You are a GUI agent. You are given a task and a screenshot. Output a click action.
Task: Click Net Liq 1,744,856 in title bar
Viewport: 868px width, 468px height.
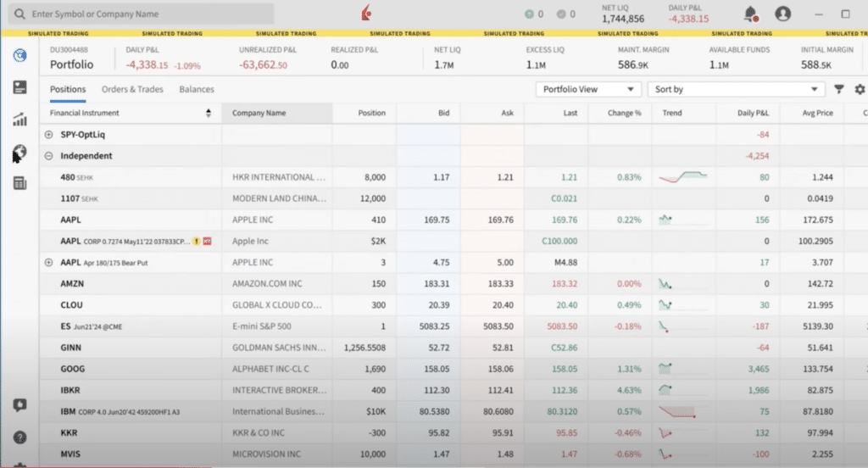[x=623, y=19]
